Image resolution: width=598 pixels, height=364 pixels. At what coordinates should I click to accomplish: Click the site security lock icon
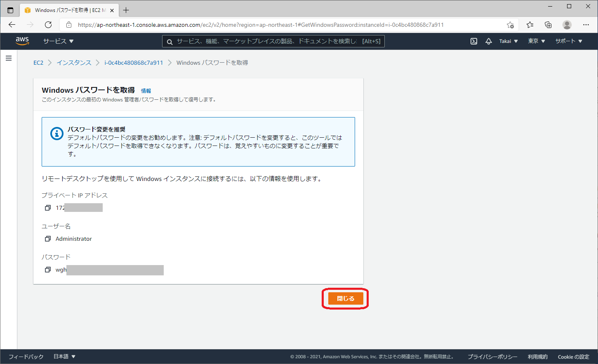point(68,25)
